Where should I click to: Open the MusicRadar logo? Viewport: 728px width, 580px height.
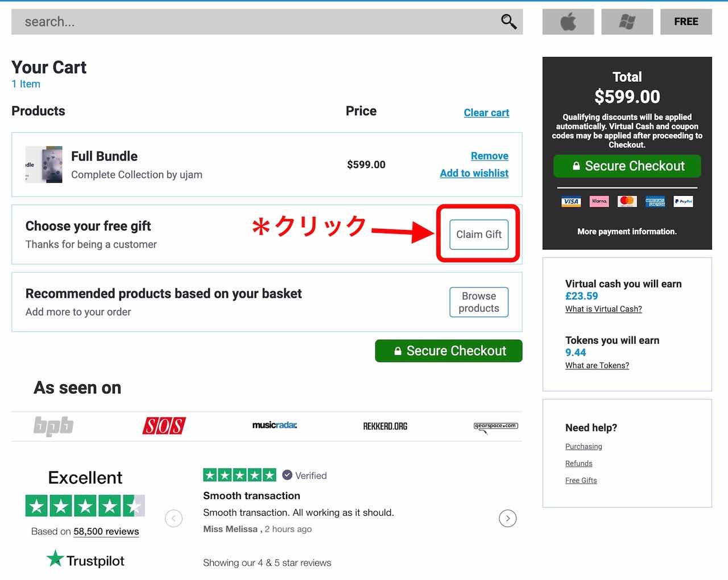point(275,425)
